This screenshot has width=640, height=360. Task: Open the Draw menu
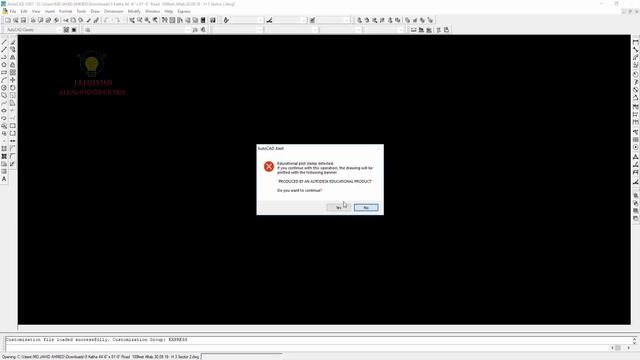click(95, 11)
